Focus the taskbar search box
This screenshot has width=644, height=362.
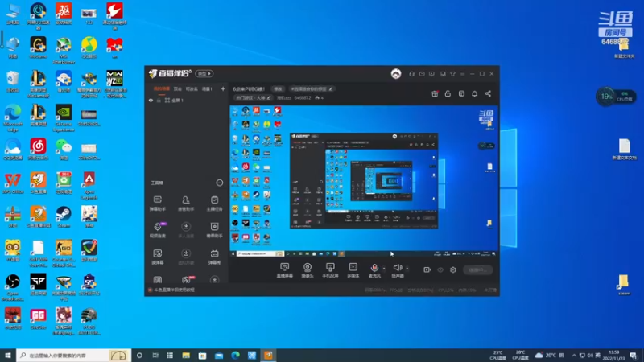click(x=73, y=355)
